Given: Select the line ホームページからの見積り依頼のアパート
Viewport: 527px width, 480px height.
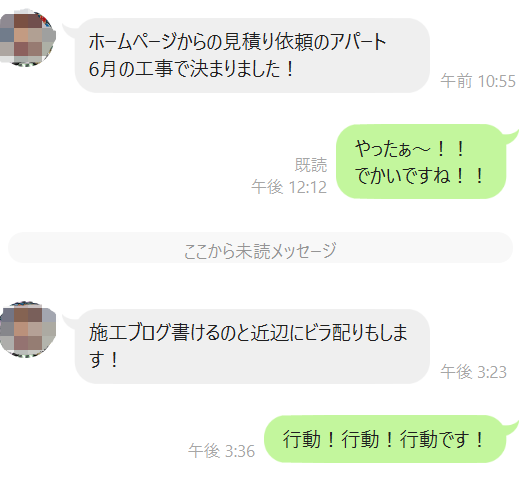Looking at the screenshot, I should [x=238, y=42].
